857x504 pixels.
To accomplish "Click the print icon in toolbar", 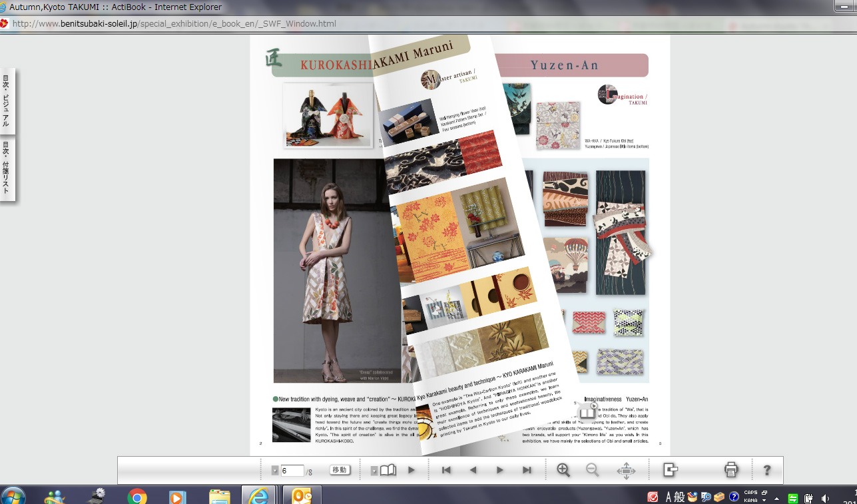I will [x=731, y=470].
